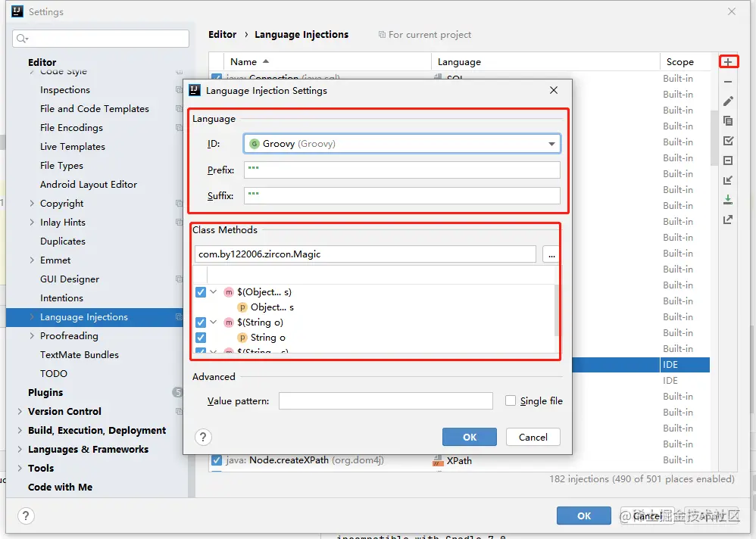The width and height of the screenshot is (756, 539).
Task: Open the Language ID dropdown arrow
Action: [x=551, y=144]
